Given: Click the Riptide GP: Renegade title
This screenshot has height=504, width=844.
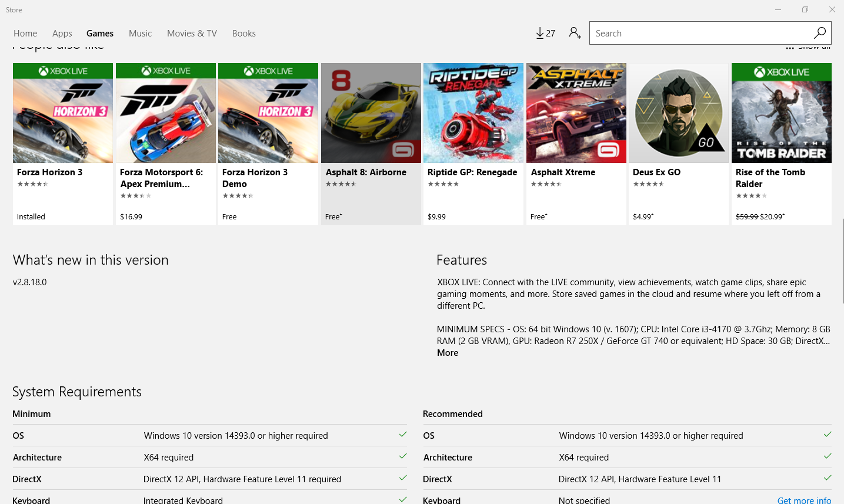Looking at the screenshot, I should tap(472, 172).
